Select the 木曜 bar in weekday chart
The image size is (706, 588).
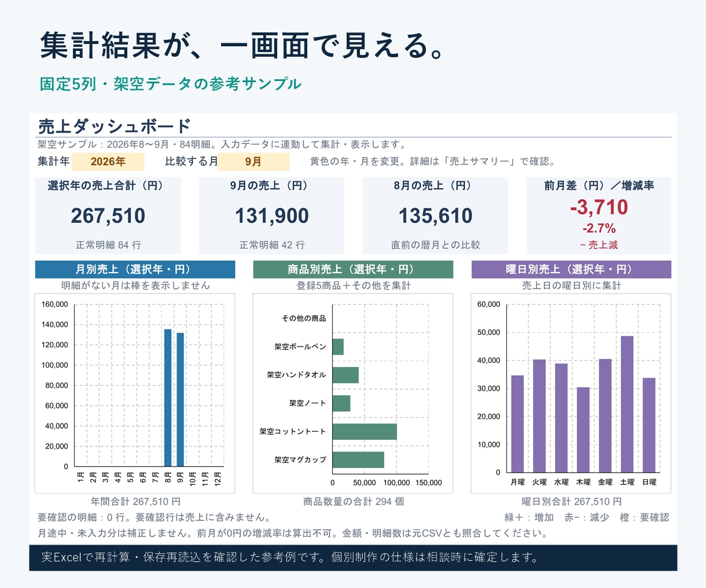tap(583, 430)
